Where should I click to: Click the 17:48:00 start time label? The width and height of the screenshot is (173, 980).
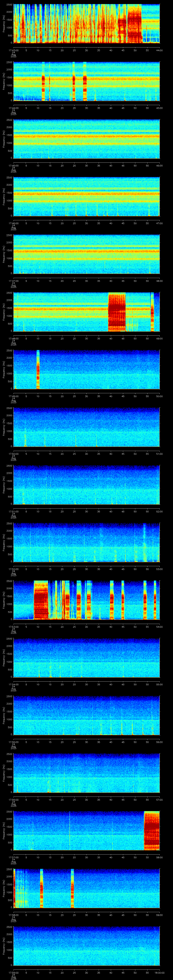14,339
